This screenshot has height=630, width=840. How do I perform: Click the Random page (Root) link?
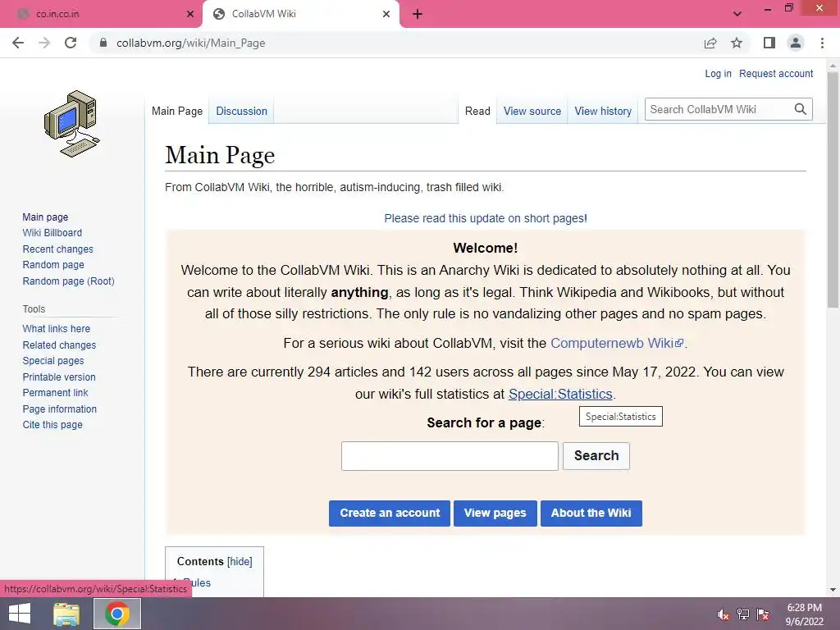[x=68, y=281]
